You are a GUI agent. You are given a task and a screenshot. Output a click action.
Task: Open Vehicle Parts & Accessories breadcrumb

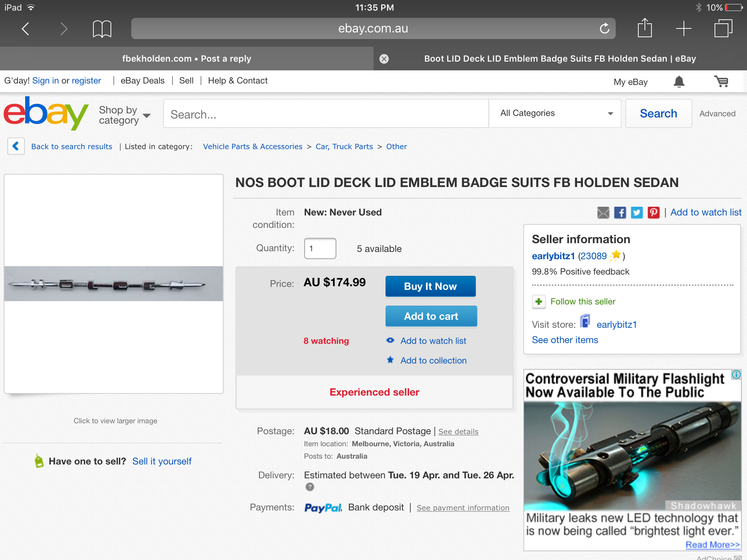point(252,147)
